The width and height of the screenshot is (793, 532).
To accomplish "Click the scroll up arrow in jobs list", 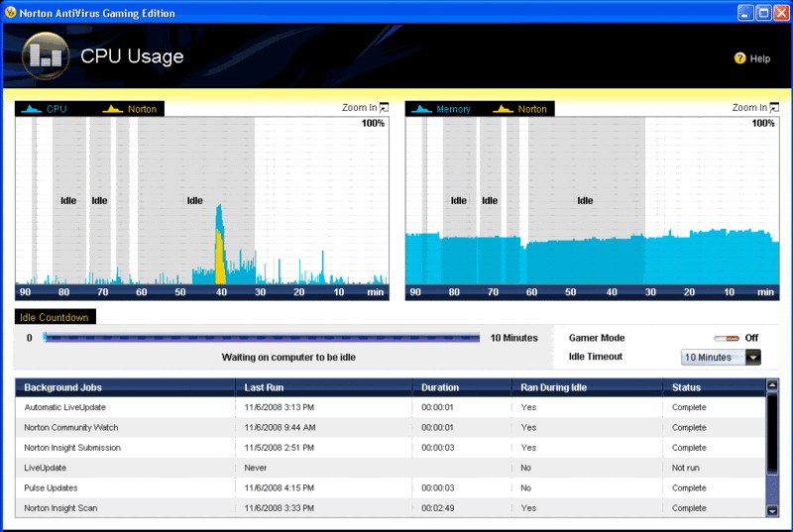I will tap(772, 385).
